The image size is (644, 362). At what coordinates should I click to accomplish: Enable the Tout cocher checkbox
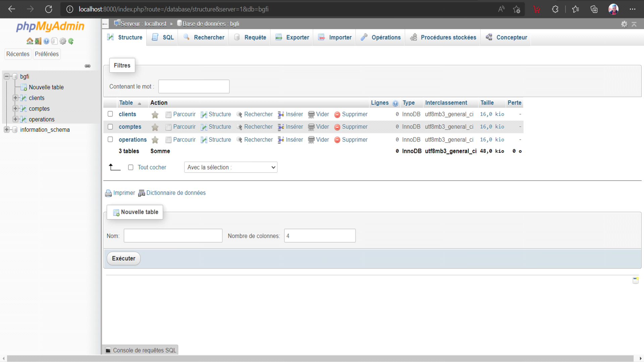coord(131,167)
